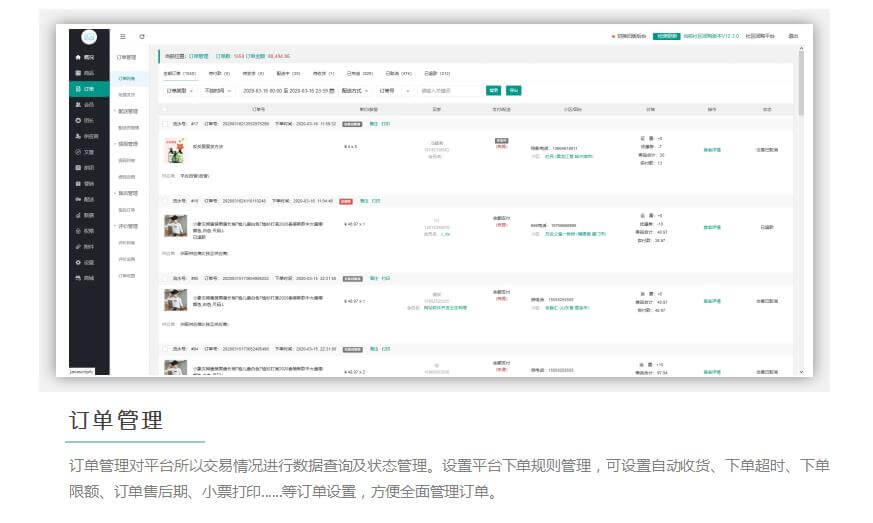873x523 pixels.
Task: Switch to the 全部订单 tab
Action: pos(180,73)
